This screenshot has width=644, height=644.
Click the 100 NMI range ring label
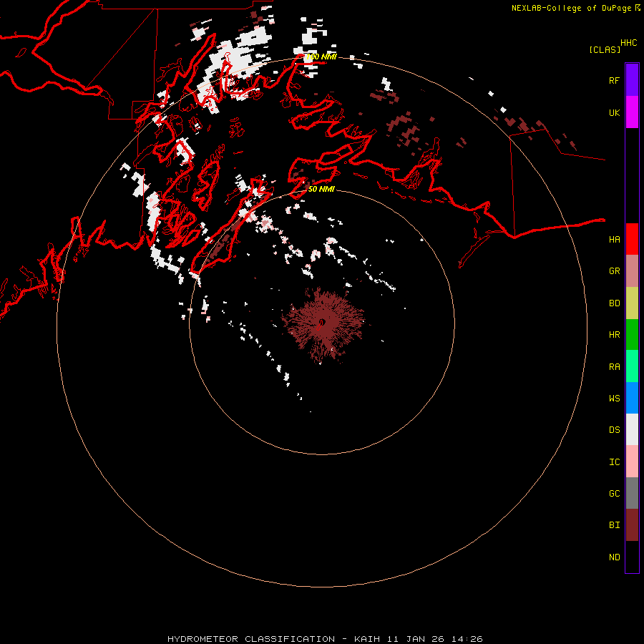pos(321,57)
